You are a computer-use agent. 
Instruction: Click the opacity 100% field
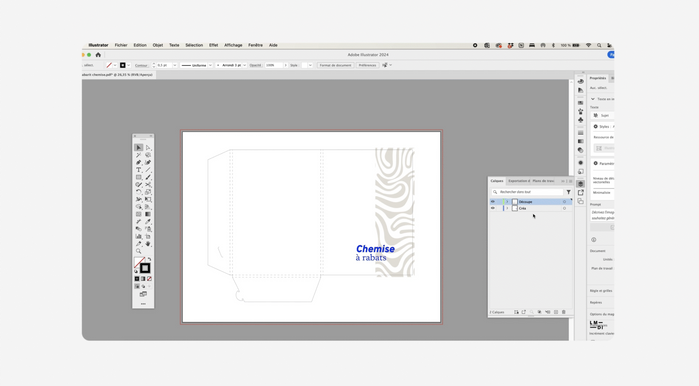click(x=274, y=65)
